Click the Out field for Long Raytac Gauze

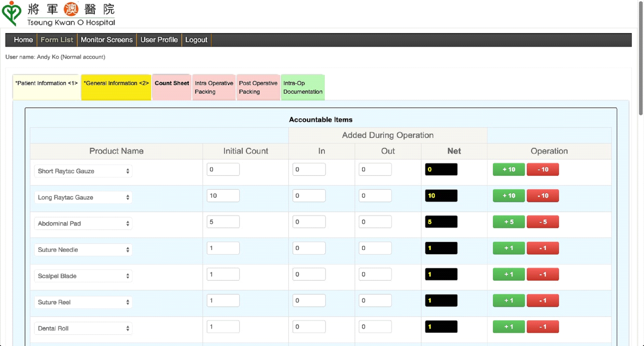[x=375, y=196]
